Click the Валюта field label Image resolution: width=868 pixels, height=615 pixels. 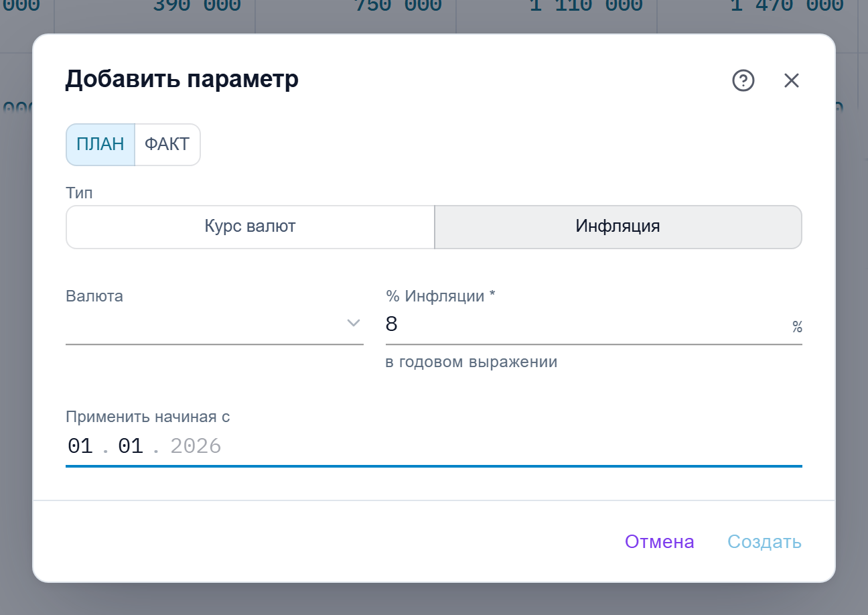94,296
